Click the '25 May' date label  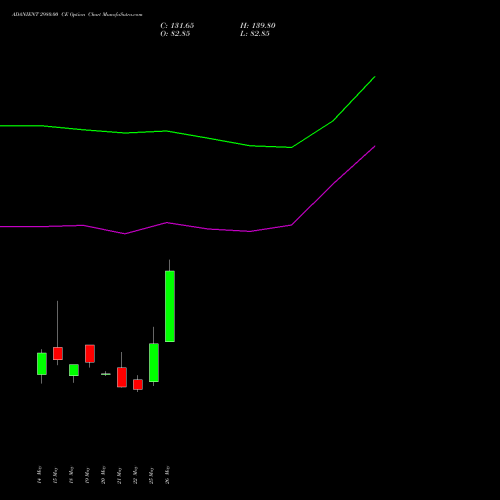151,475
